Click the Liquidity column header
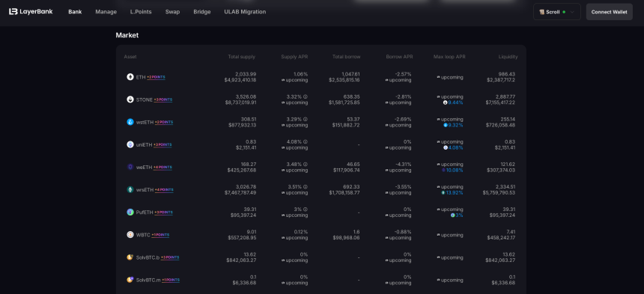 point(508,57)
